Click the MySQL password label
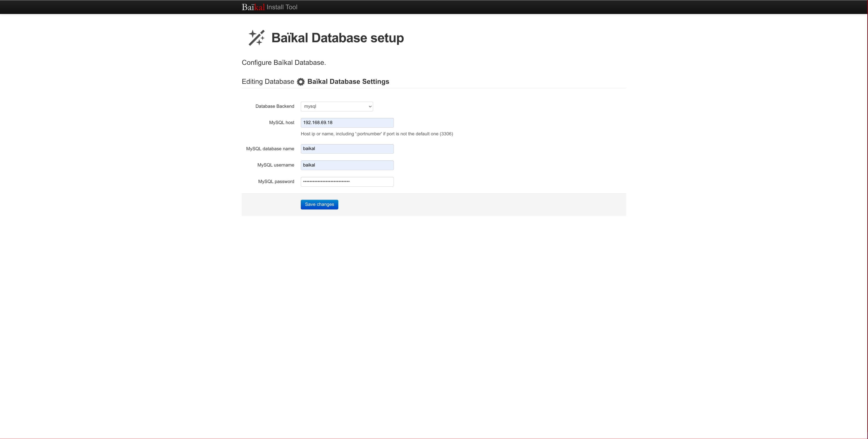This screenshot has height=439, width=868. [276, 182]
